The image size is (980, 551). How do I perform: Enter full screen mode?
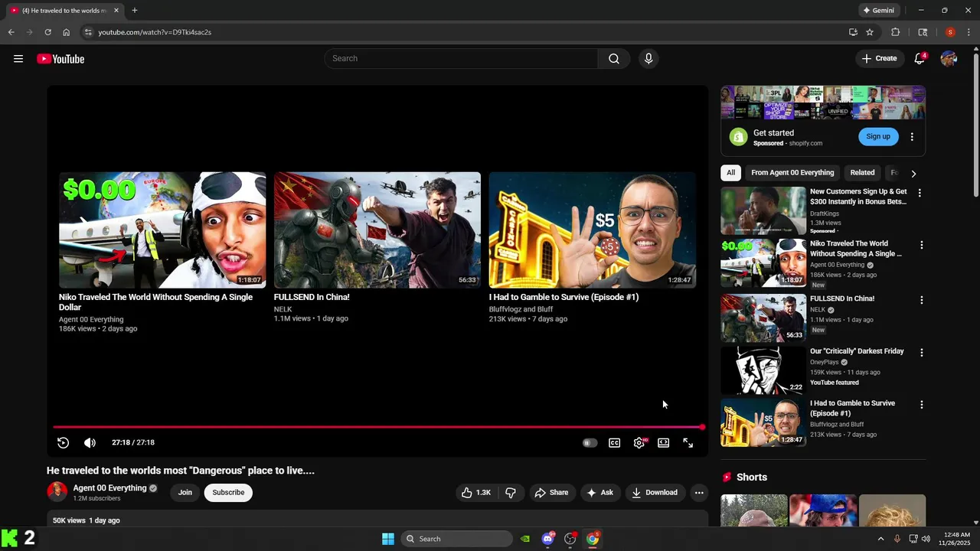point(688,443)
